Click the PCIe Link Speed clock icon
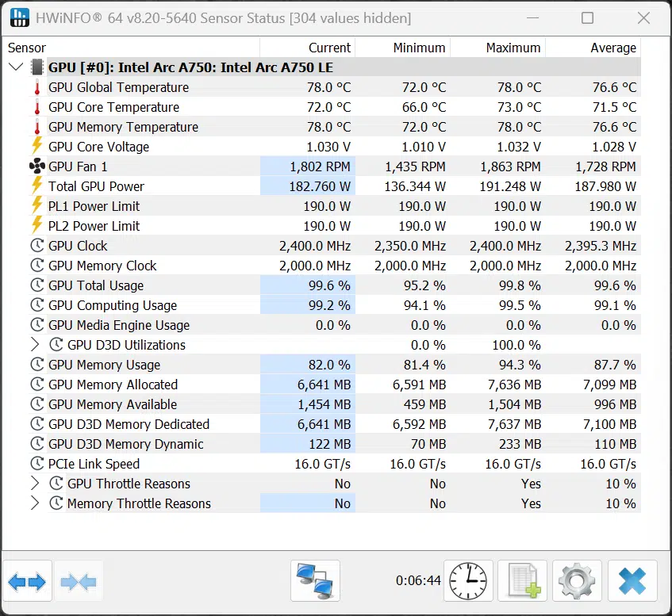This screenshot has height=616, width=672. pyautogui.click(x=37, y=463)
